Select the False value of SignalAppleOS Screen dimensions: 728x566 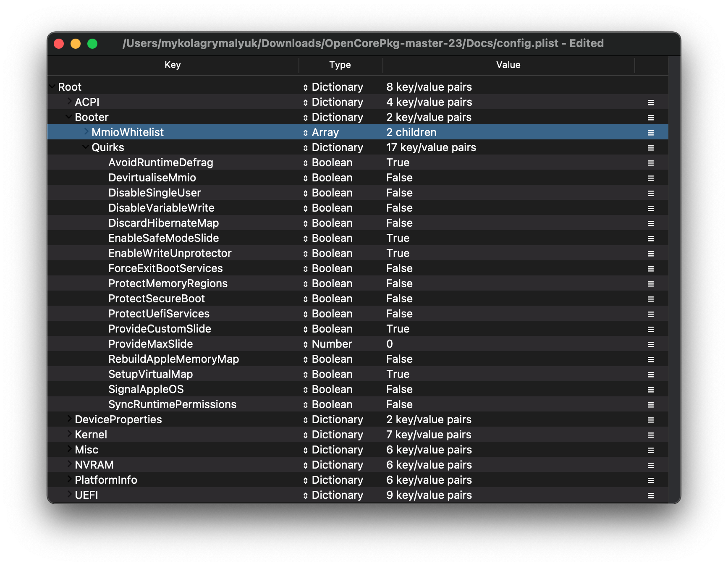399,389
